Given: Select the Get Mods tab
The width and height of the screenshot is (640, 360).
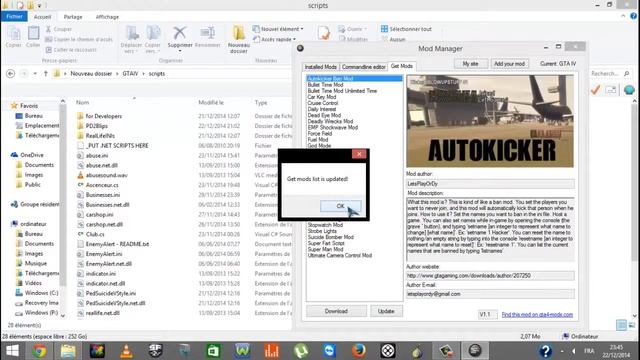Looking at the screenshot, I should pyautogui.click(x=402, y=66).
